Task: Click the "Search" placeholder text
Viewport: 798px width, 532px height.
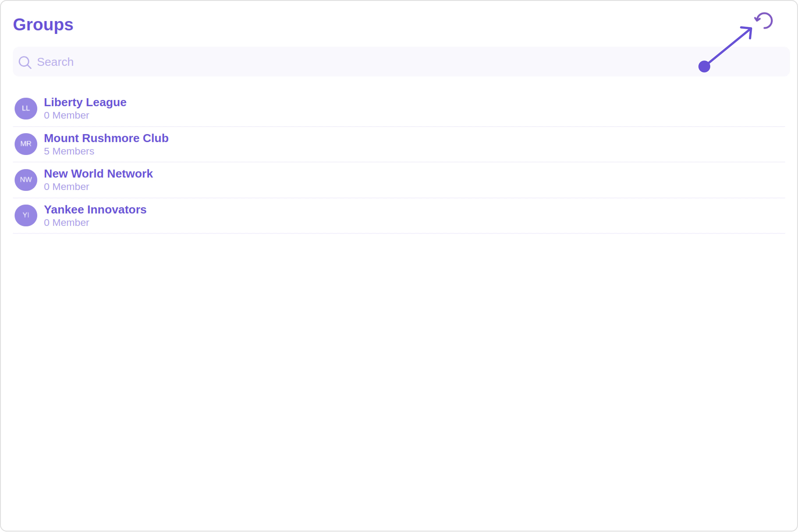Action: [55, 62]
